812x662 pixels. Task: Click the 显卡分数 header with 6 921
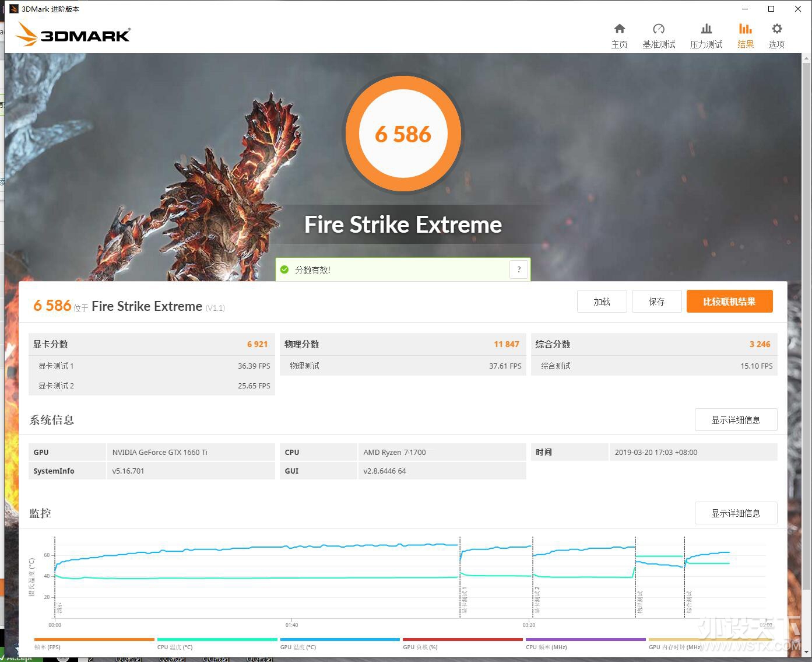point(152,344)
